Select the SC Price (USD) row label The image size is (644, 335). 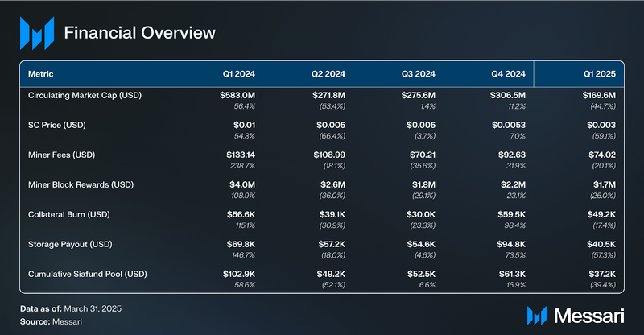(x=56, y=125)
